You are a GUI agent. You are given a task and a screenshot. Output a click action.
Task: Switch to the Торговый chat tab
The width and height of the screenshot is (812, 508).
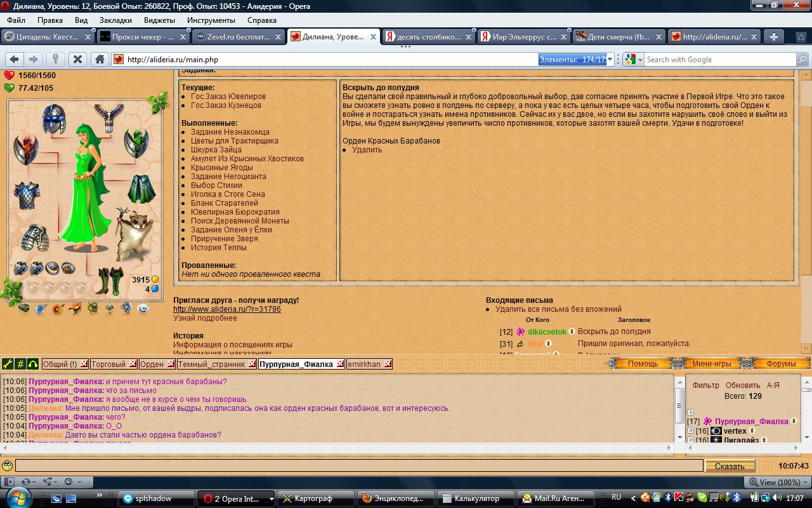tap(108, 364)
